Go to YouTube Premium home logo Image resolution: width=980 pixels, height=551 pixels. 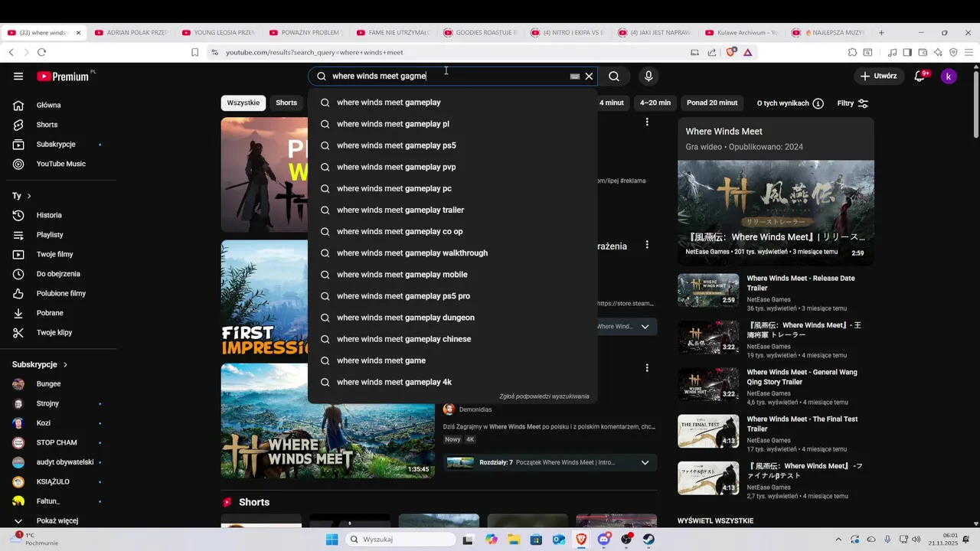pyautogui.click(x=64, y=76)
